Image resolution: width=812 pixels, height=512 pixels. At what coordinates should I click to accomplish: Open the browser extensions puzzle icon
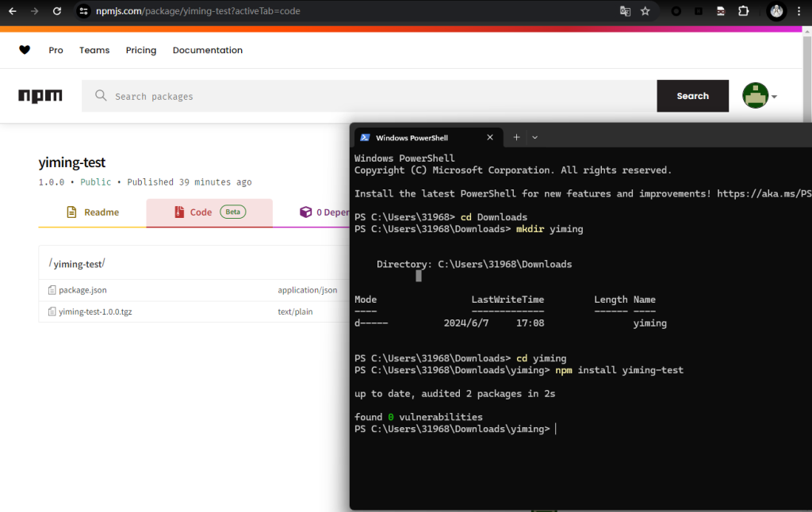[x=743, y=11]
